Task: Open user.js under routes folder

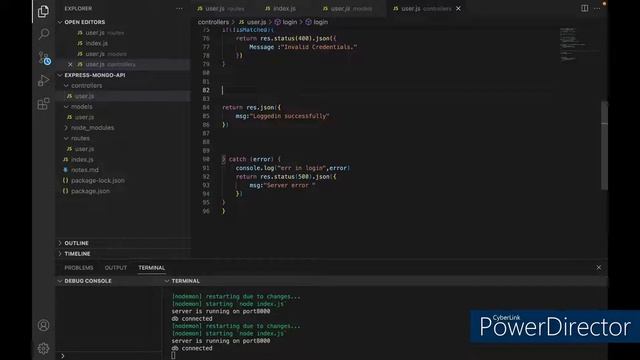Action: pos(123,149)
